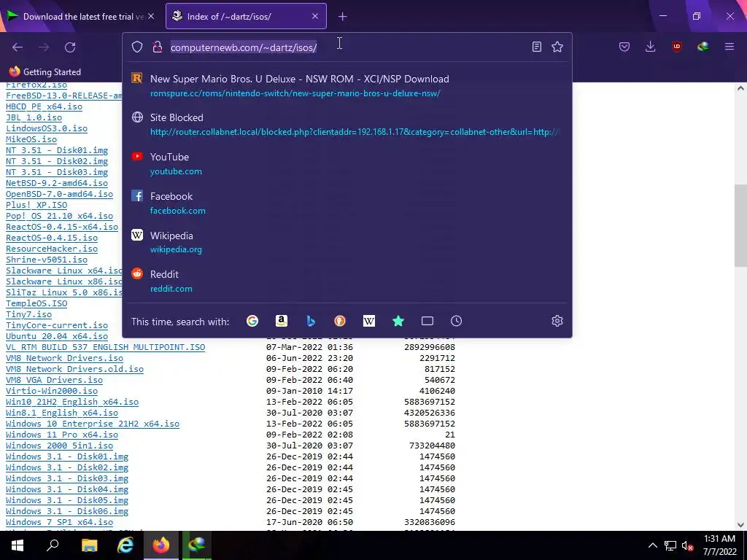The image size is (747, 560).
Task: Open the shield tracking protection icon
Action: point(137,47)
